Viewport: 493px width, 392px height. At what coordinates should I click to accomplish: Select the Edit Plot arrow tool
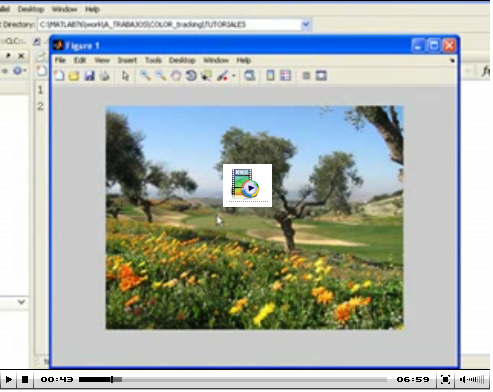tap(125, 76)
